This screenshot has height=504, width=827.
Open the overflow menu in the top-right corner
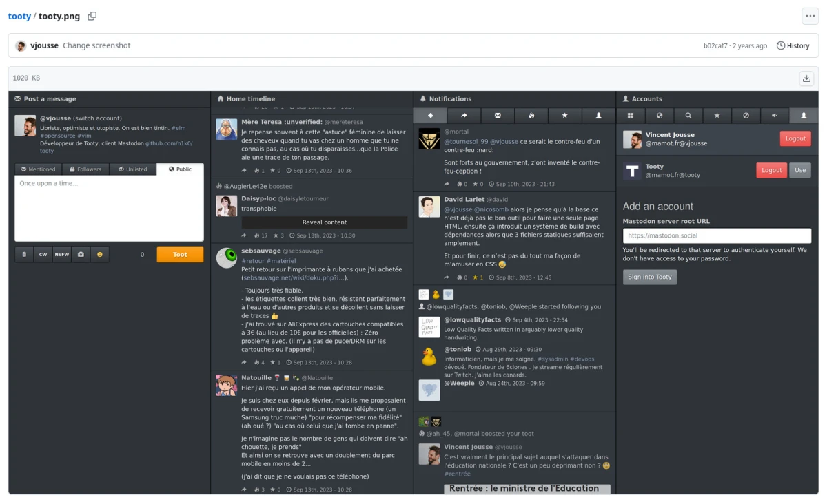point(810,16)
